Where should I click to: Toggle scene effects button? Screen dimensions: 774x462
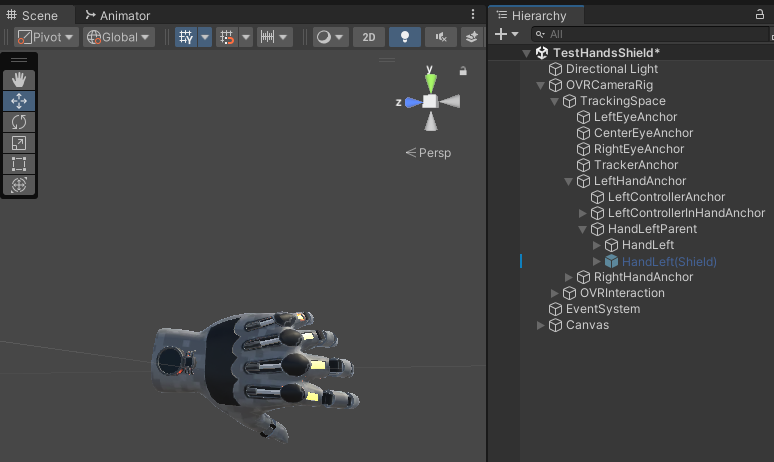pyautogui.click(x=472, y=37)
